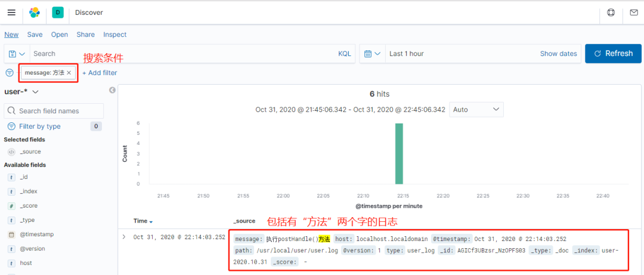644x275 pixels.
Task: Select the @timestamp available field
Action: 36,234
